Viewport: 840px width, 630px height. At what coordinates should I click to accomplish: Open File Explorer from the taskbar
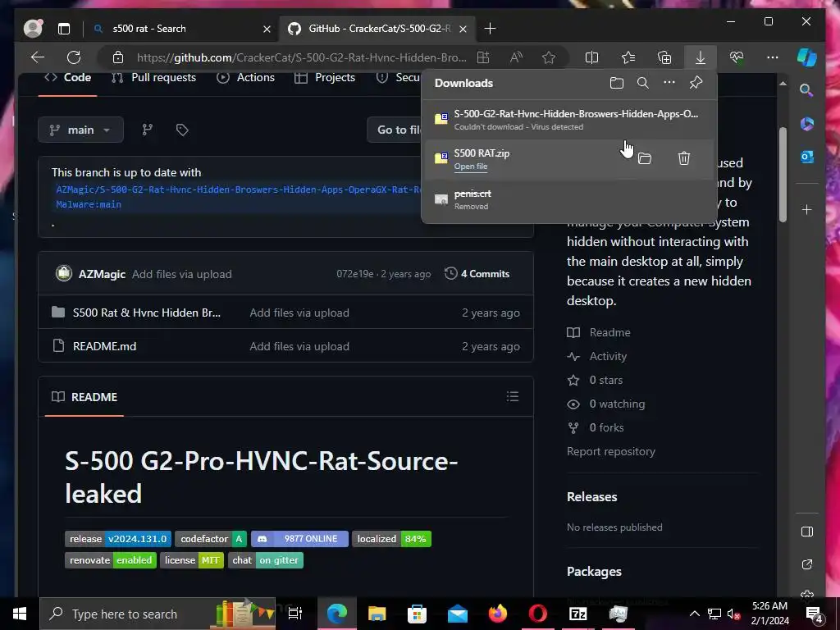pos(377,614)
